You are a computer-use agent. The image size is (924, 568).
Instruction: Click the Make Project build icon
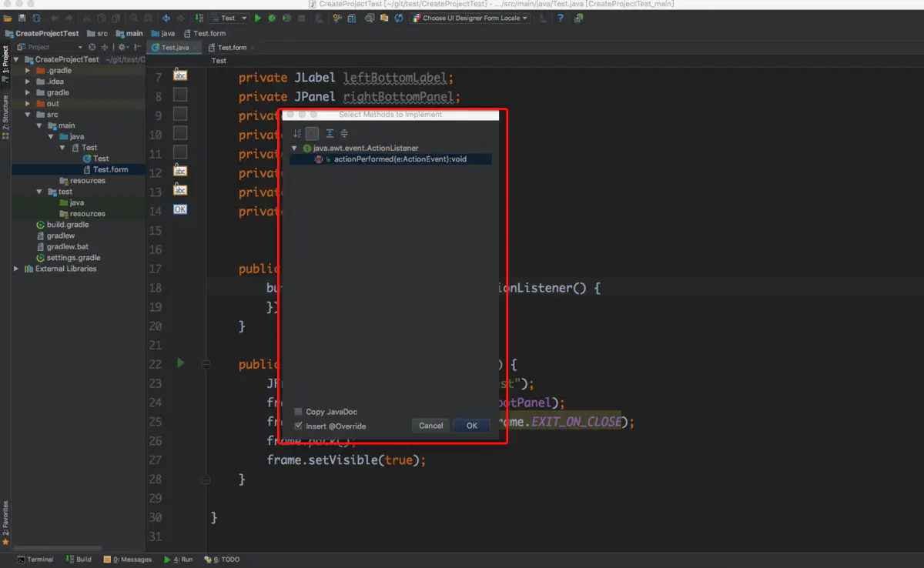coord(199,18)
